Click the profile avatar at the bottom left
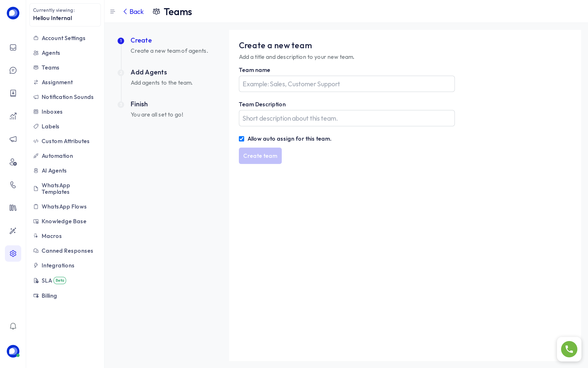Screen dimensions: 588x368 pos(13,351)
